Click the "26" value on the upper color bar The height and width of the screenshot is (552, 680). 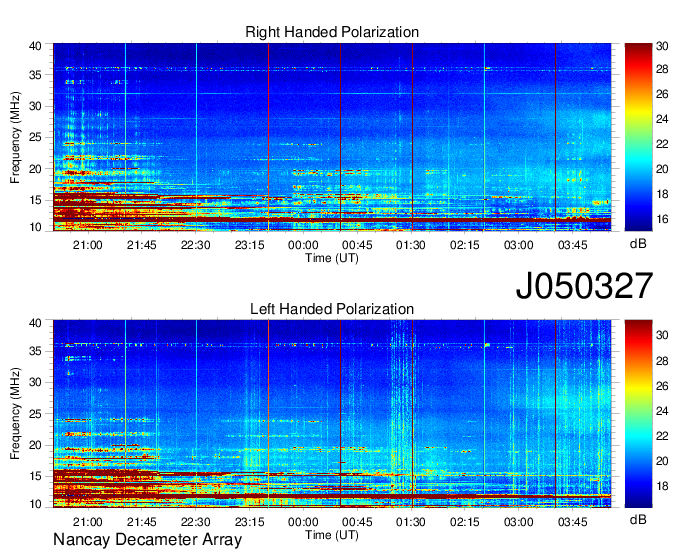point(662,94)
